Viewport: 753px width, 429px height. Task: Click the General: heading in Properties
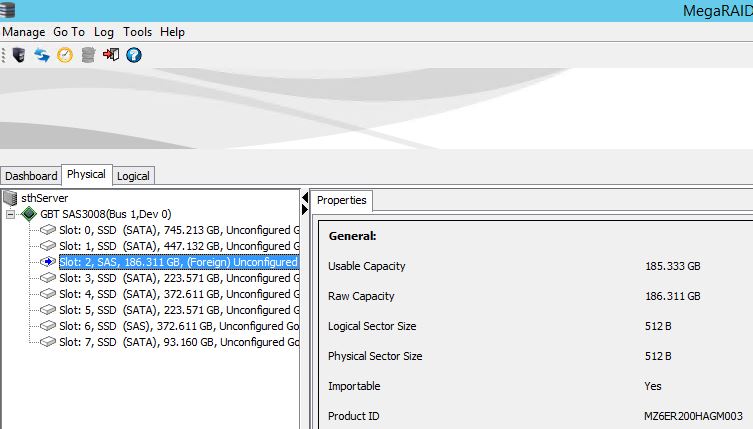point(352,236)
